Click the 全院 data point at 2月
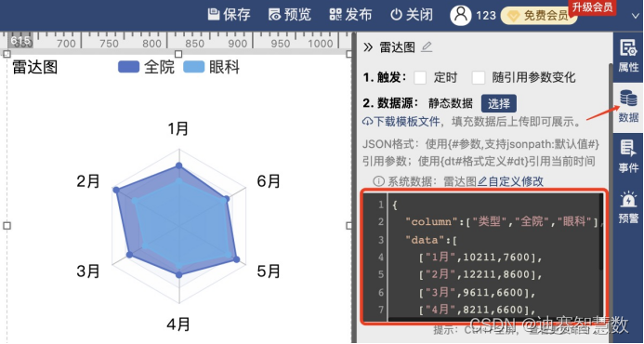 116,190
